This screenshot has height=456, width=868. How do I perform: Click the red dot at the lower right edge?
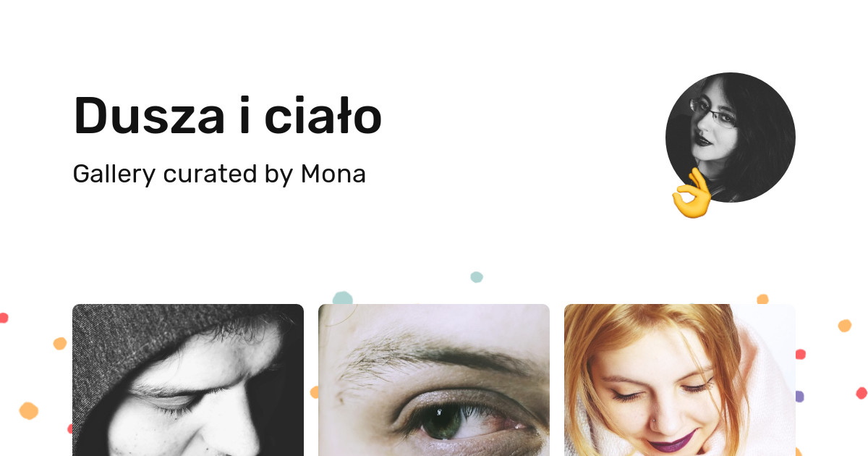(861, 393)
